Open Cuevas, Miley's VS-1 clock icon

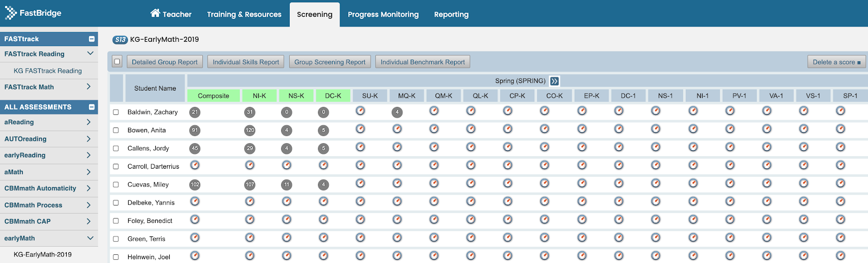click(803, 183)
